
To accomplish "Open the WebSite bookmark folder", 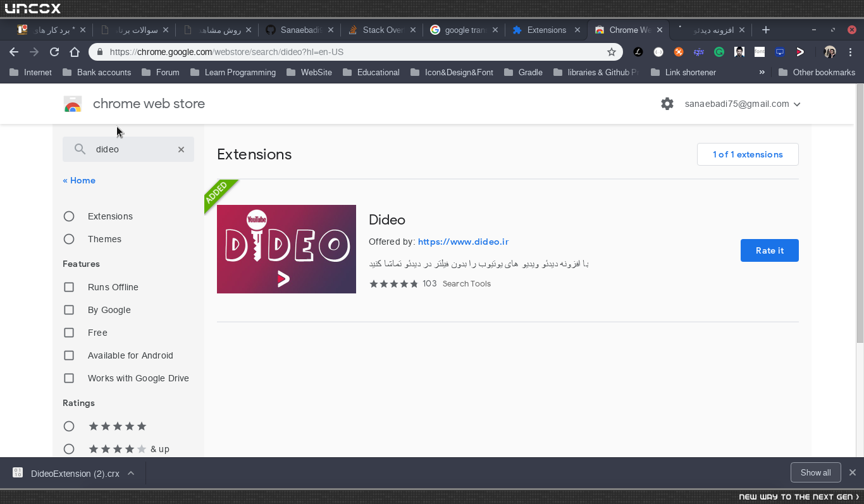I will [309, 72].
